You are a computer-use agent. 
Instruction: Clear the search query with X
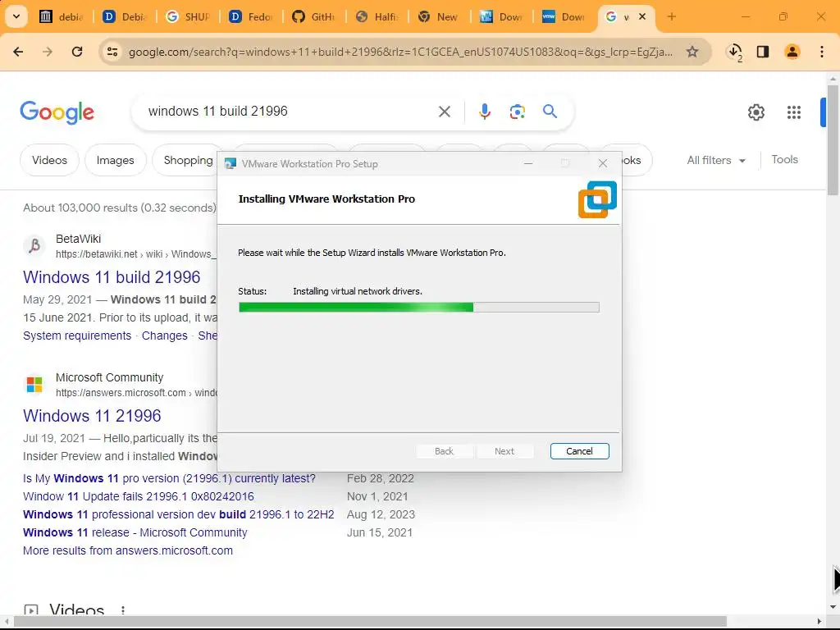pos(444,112)
